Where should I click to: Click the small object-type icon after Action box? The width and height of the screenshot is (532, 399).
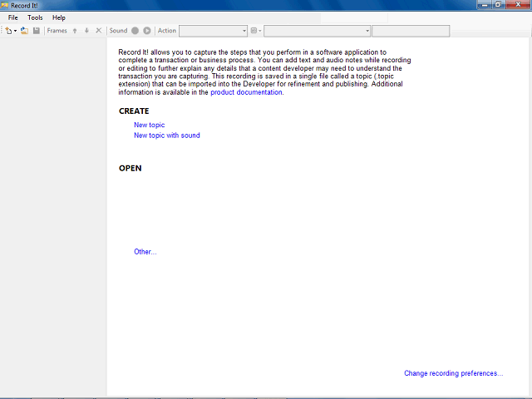tap(255, 31)
